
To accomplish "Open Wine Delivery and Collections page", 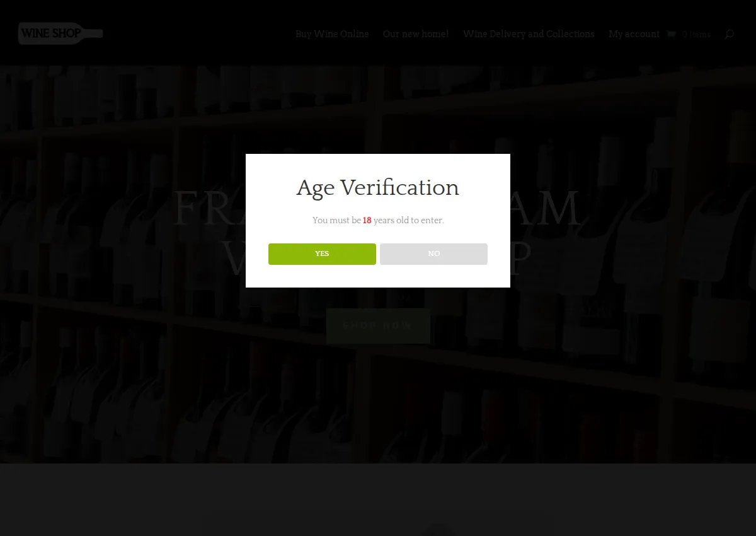I will (x=529, y=34).
